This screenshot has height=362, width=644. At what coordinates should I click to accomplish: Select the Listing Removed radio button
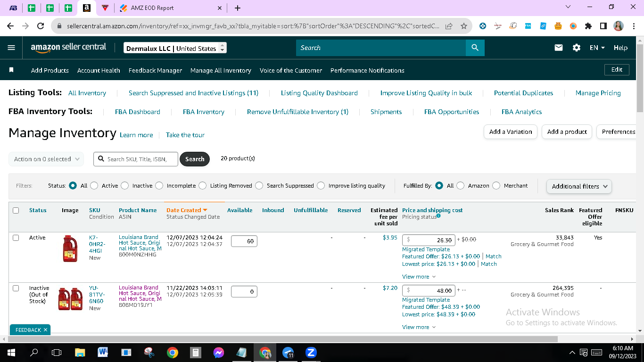(x=203, y=186)
